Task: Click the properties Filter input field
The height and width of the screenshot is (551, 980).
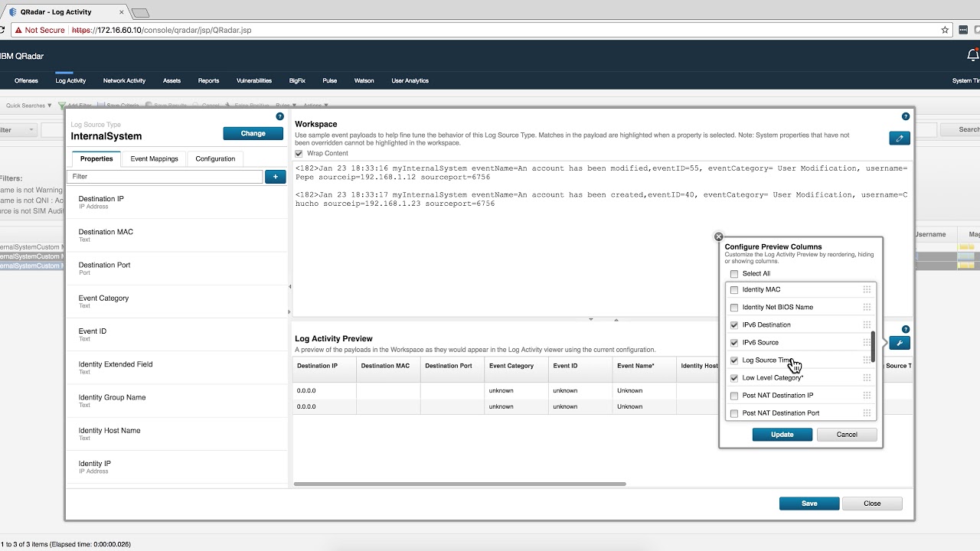Action: point(165,177)
